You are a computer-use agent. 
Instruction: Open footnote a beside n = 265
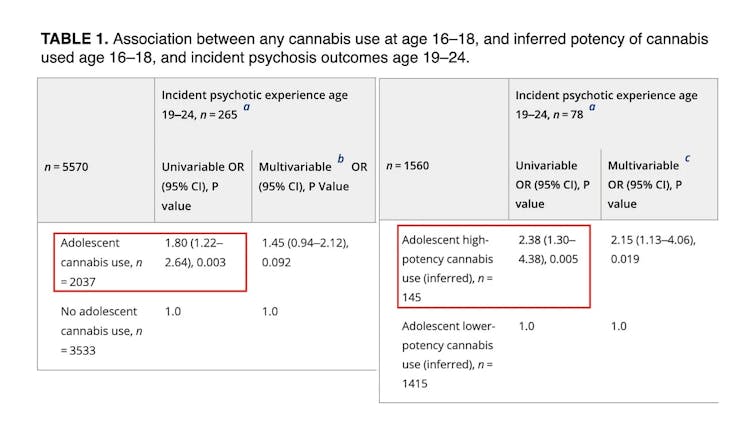click(x=247, y=105)
